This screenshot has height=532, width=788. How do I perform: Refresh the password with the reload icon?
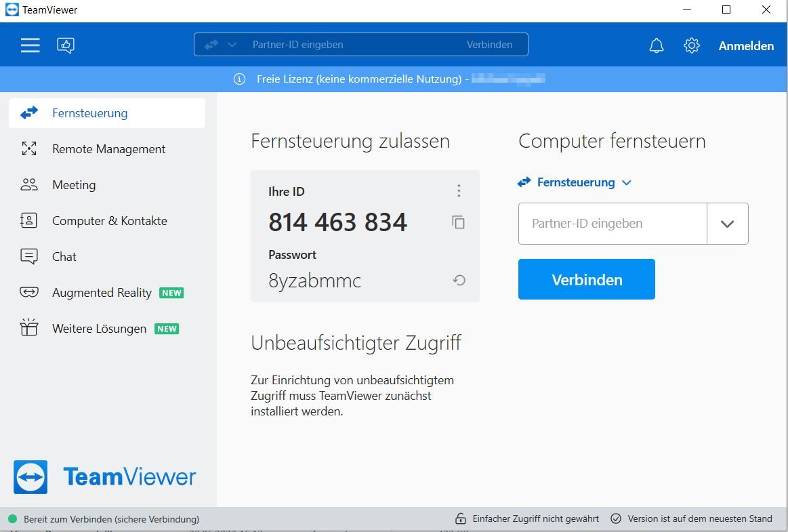pyautogui.click(x=459, y=280)
